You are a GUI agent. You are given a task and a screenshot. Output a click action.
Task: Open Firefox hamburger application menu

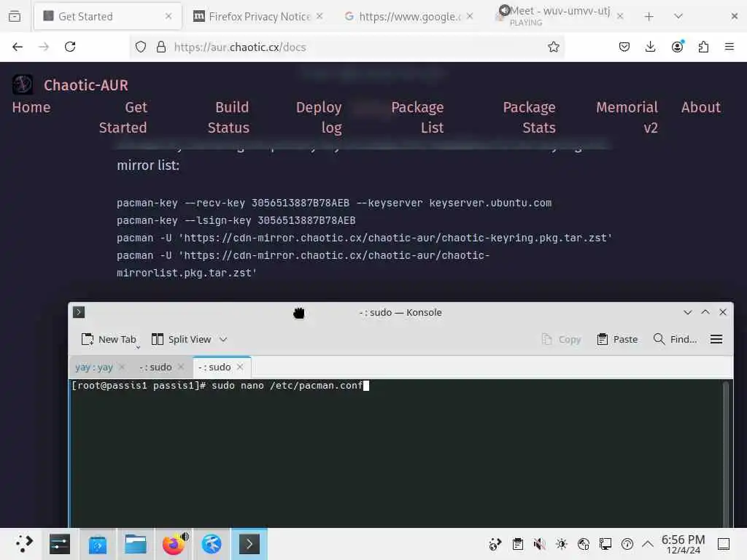[729, 47]
